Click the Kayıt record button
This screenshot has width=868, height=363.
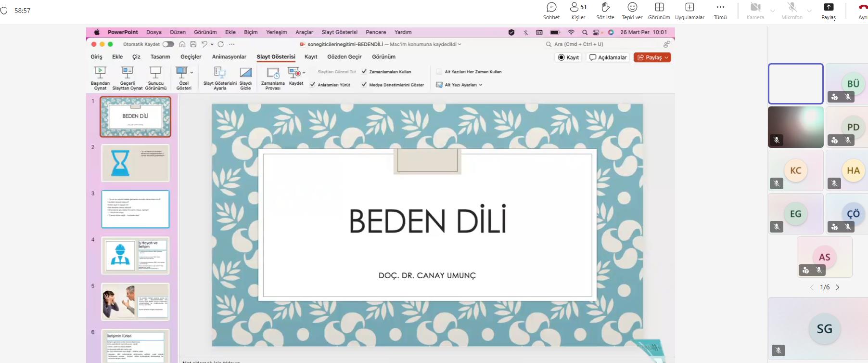click(568, 58)
